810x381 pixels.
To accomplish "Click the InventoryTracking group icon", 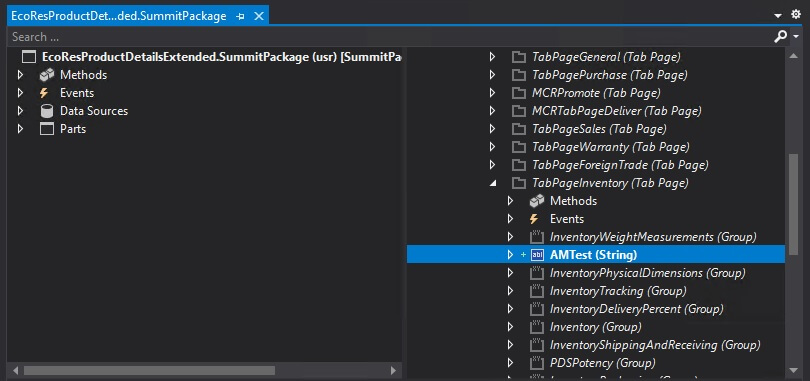I will pos(537,291).
